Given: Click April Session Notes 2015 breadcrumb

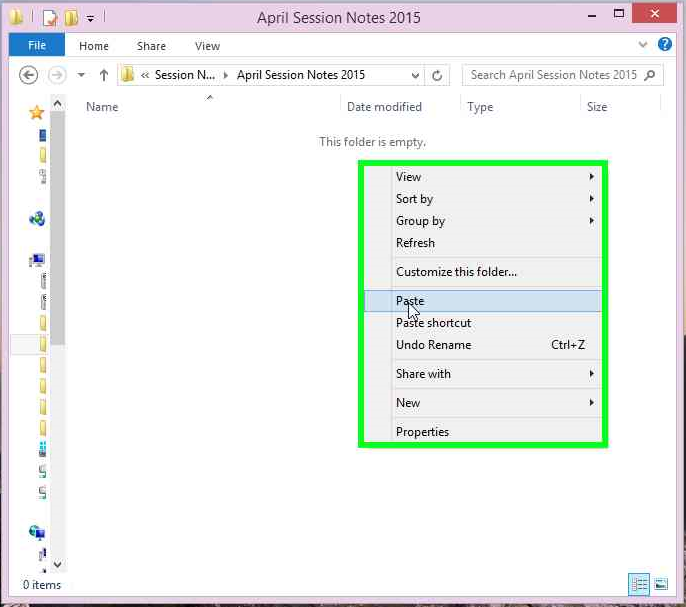Looking at the screenshot, I should 301,75.
